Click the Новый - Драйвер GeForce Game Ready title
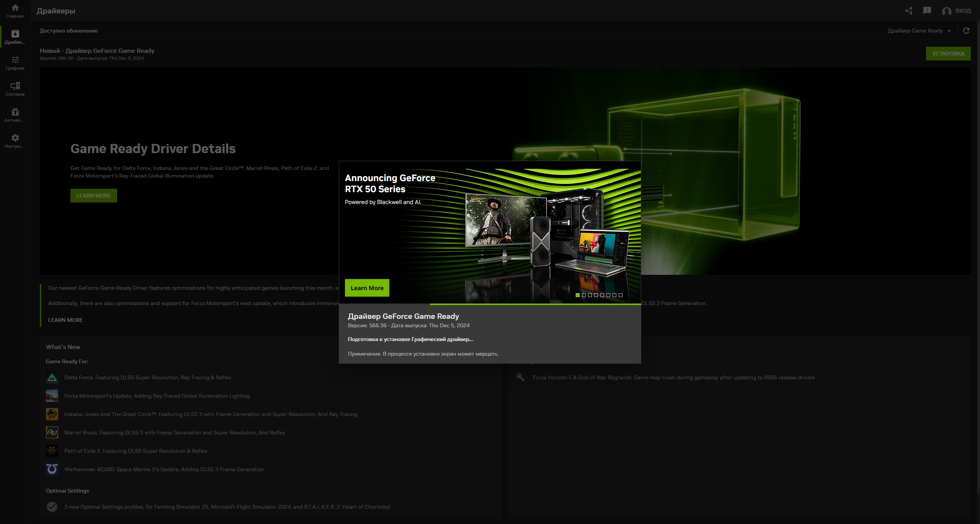 (97, 51)
